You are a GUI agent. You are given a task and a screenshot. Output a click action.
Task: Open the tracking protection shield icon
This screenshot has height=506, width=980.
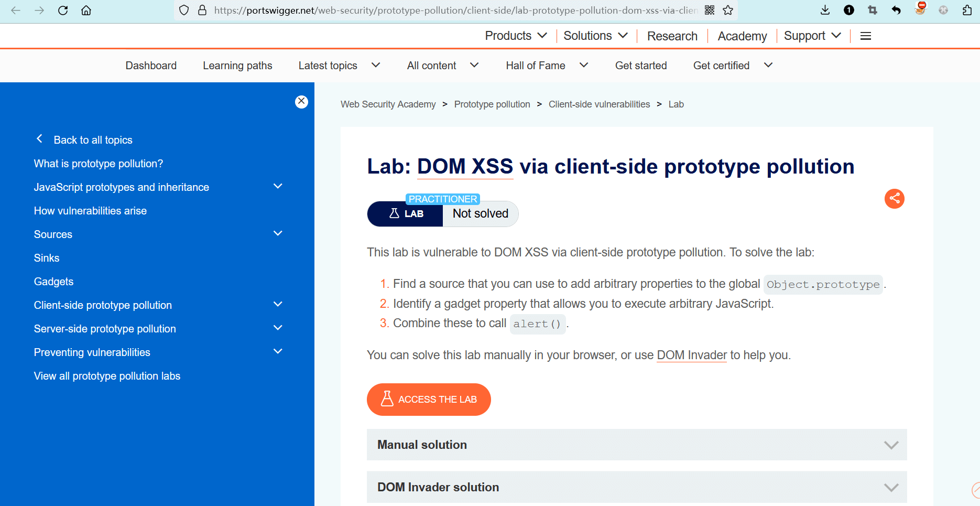[x=184, y=10]
